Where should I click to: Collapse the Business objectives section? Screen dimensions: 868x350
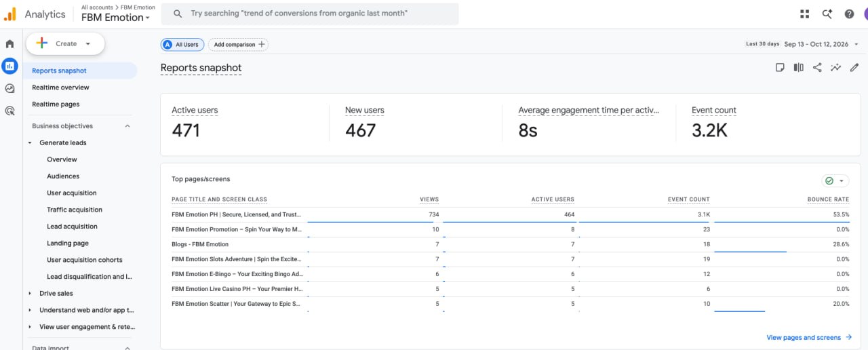(x=127, y=126)
